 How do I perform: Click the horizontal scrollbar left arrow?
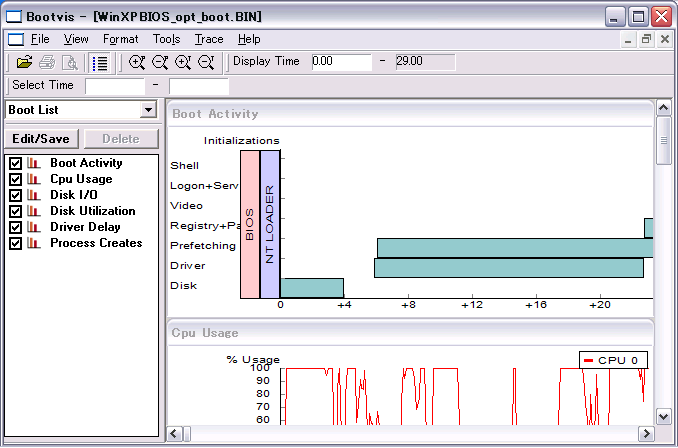coord(174,433)
